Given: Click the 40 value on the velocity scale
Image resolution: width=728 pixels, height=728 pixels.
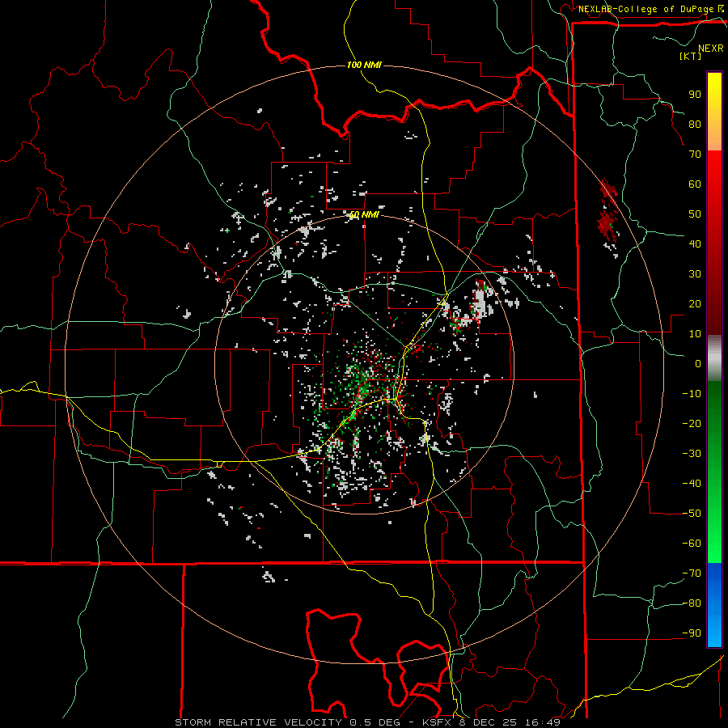Looking at the screenshot, I should click(695, 243).
